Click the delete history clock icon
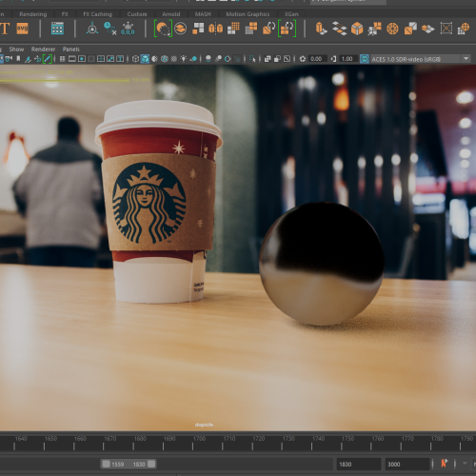 (109, 29)
